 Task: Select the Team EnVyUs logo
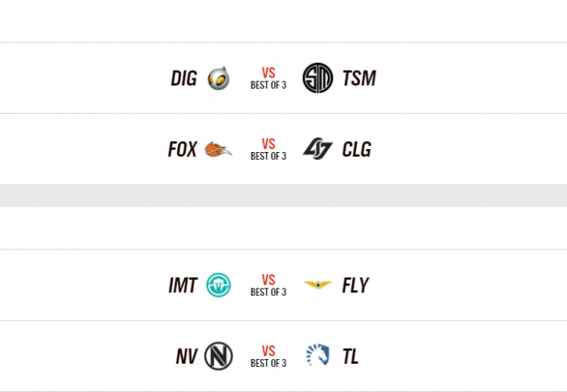[x=218, y=356]
